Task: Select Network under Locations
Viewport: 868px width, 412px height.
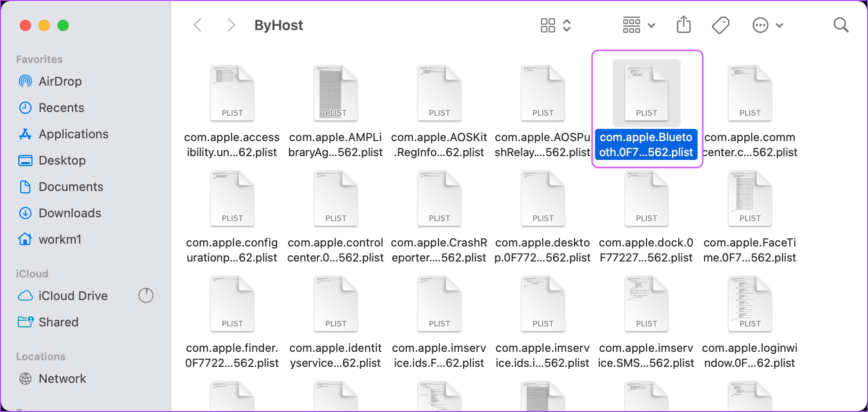Action: click(62, 379)
